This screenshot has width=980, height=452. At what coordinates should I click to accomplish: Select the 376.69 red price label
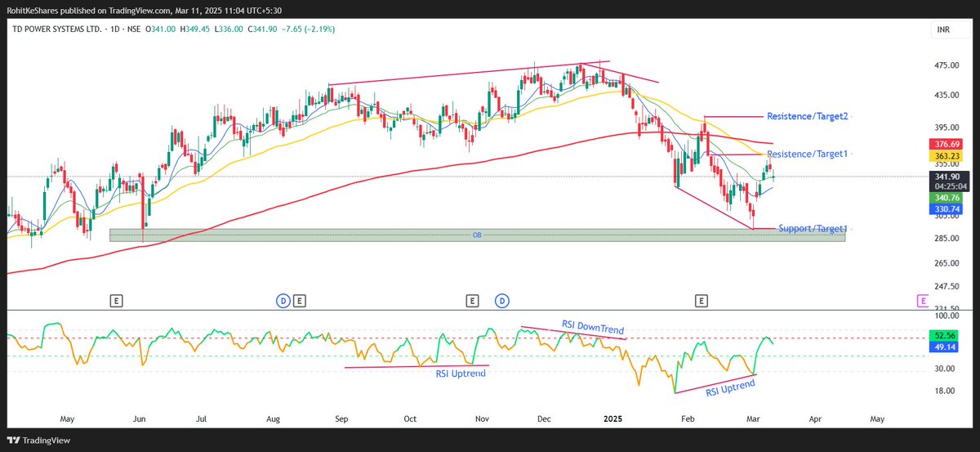[x=946, y=144]
